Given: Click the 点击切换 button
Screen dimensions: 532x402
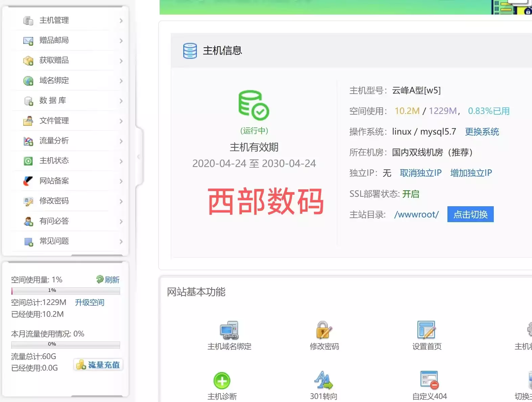Looking at the screenshot, I should tap(470, 214).
